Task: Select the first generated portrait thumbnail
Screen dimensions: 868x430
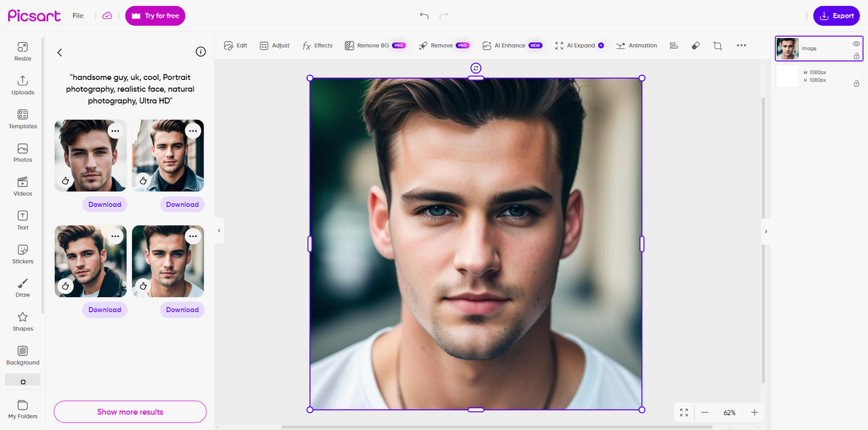Action: 90,155
